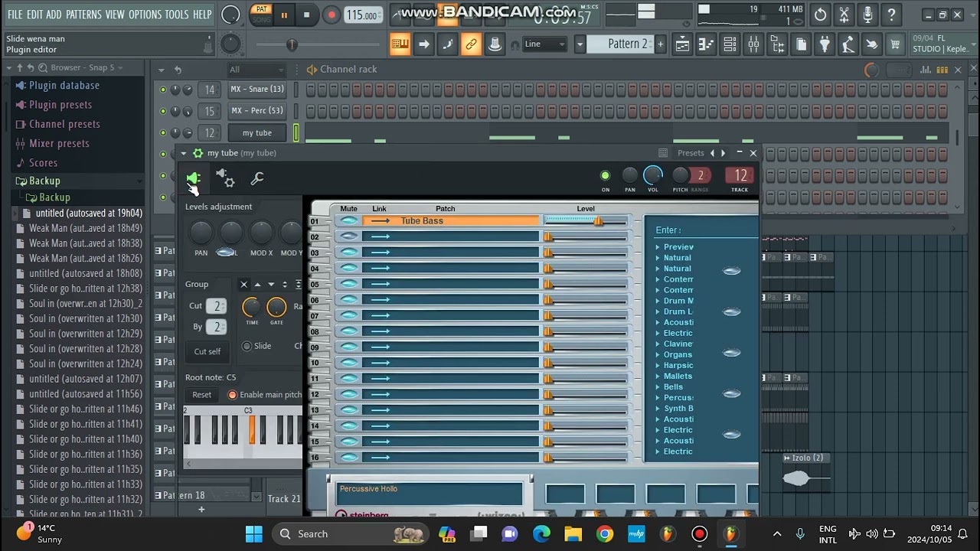Click the plus button next to Pattern 2
The width and height of the screenshot is (980, 551).
[x=660, y=44]
